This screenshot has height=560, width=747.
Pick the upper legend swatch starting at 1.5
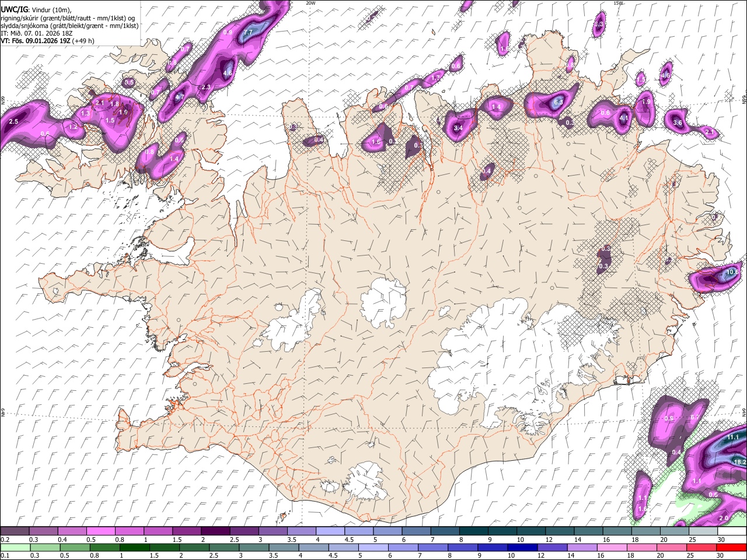point(186,531)
